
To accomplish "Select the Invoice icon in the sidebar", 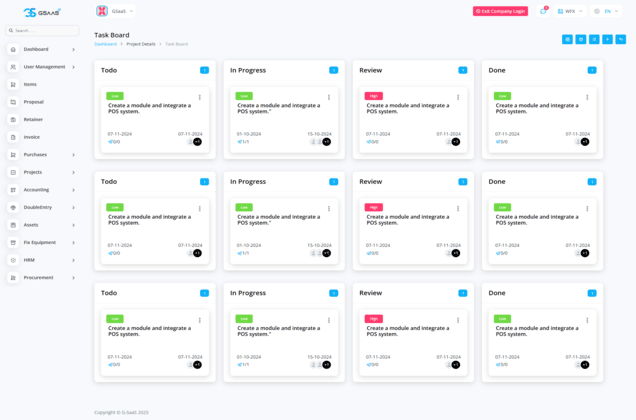I will [x=13, y=137].
